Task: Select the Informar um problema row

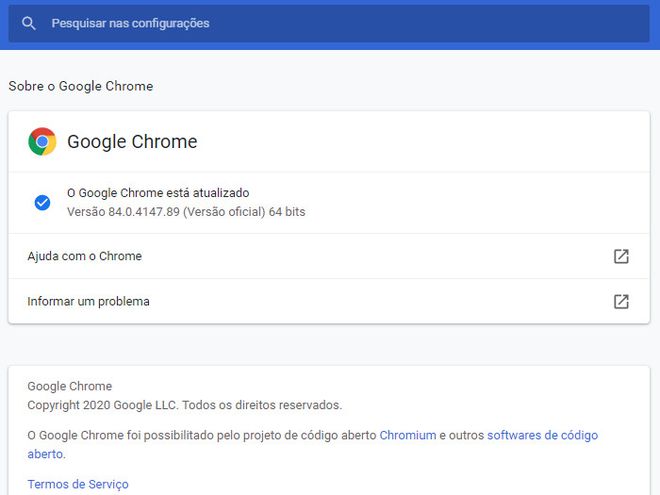Action: (x=329, y=301)
